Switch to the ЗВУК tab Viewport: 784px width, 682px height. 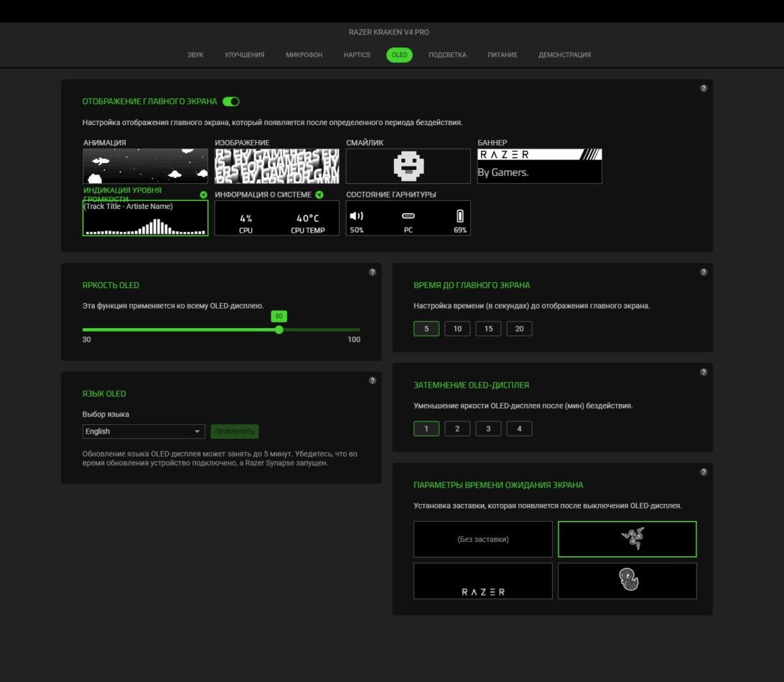[195, 55]
